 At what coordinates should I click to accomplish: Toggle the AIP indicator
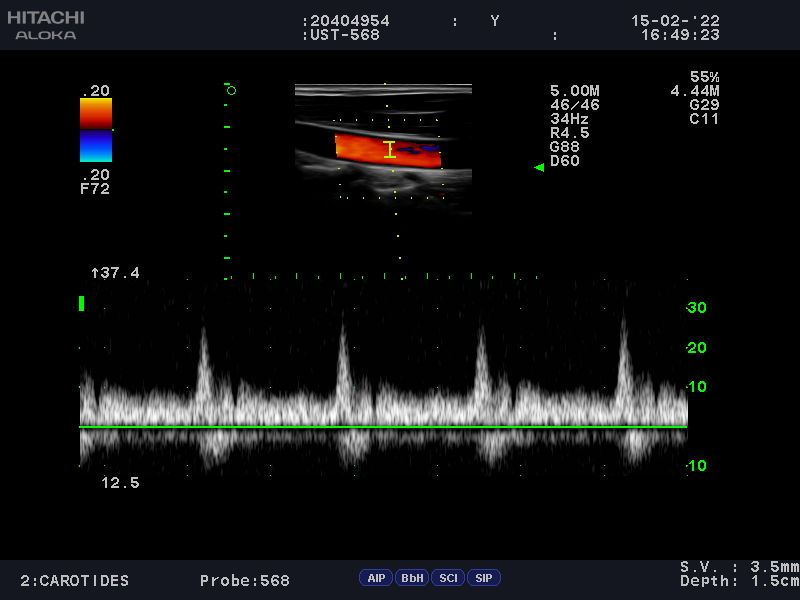pos(376,578)
